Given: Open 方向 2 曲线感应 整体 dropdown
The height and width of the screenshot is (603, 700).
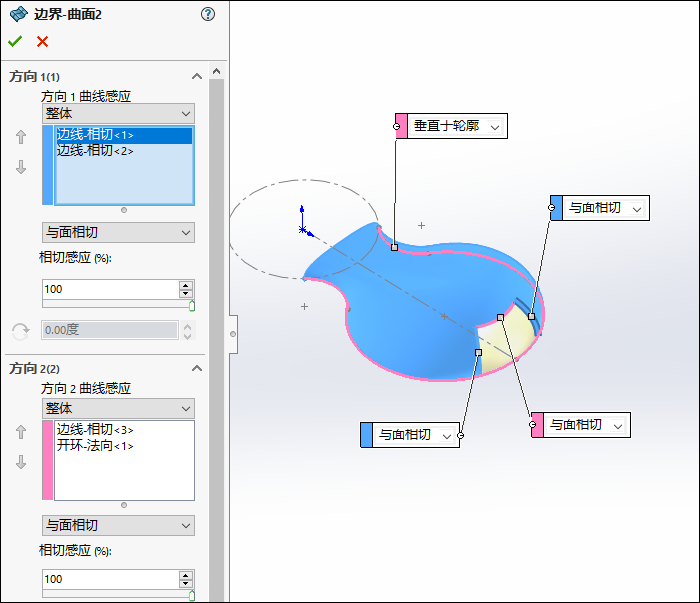Looking at the screenshot, I should click(x=118, y=408).
